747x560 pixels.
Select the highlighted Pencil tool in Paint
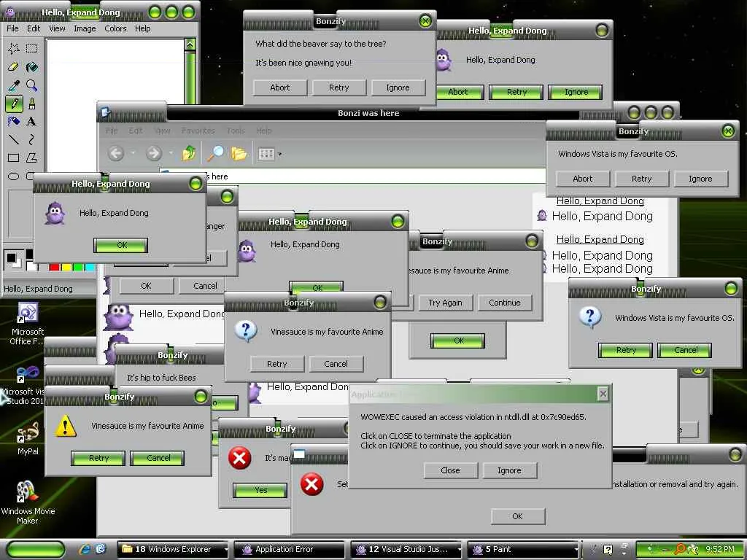14,104
